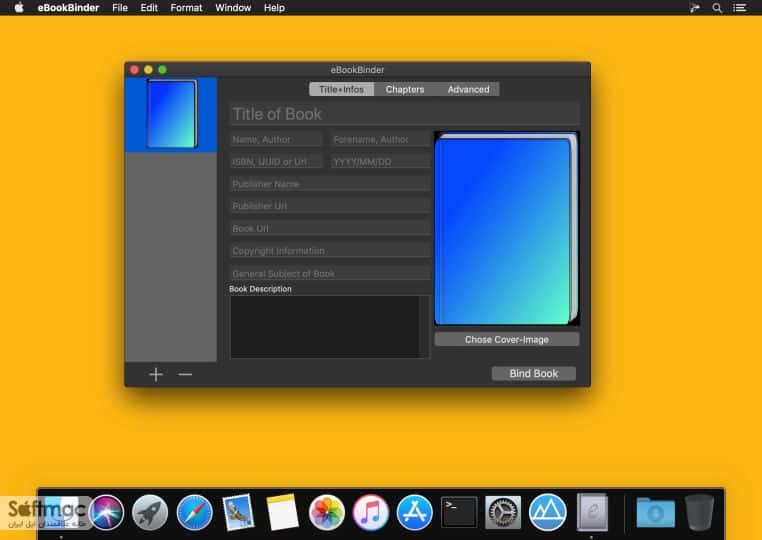Viewport: 762px width, 540px height.
Task: Open the App Store in the Dock
Action: (415, 512)
